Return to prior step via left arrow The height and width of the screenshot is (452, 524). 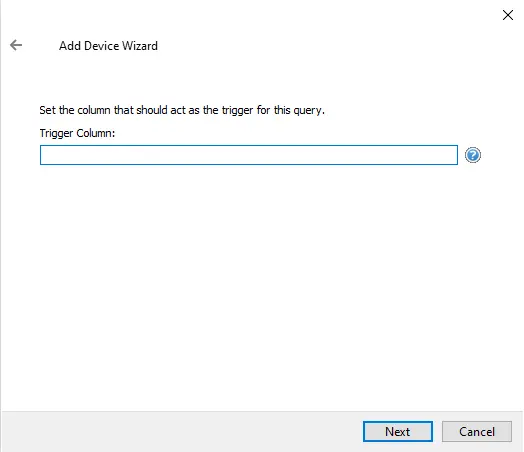(x=16, y=45)
